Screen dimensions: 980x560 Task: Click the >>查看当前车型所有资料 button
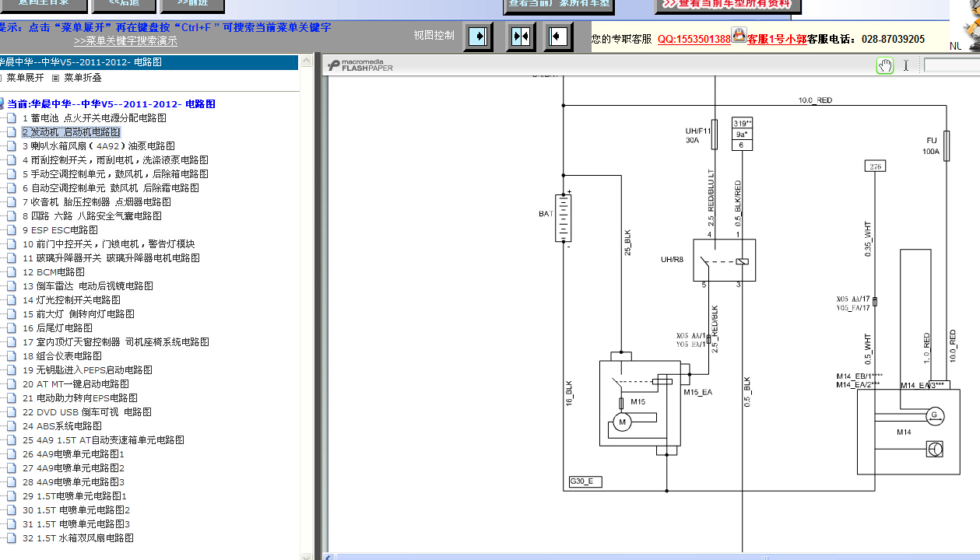point(728,5)
